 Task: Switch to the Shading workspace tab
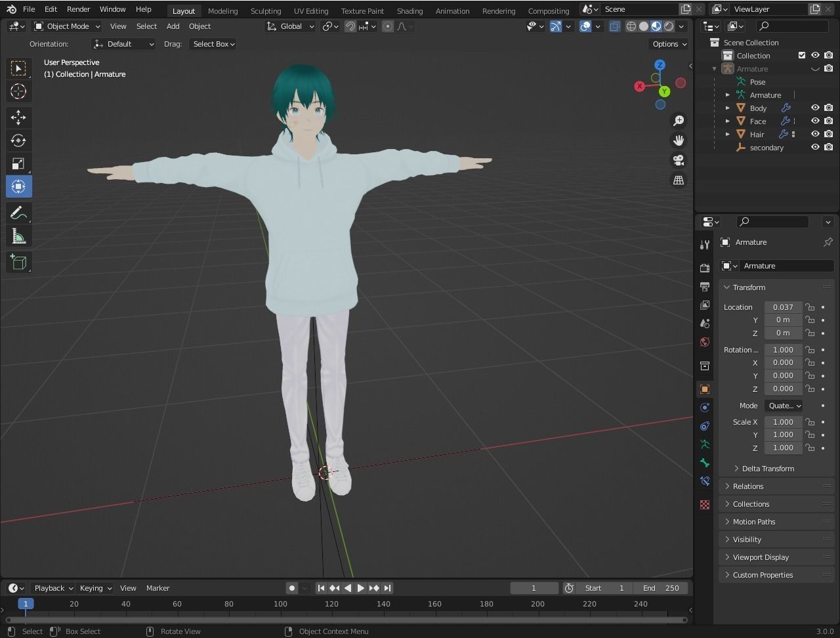click(x=409, y=11)
